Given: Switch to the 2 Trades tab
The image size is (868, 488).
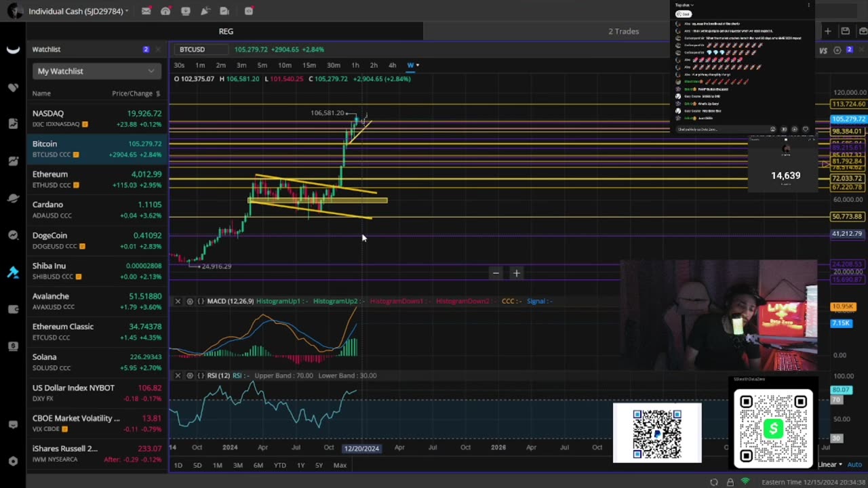Looking at the screenshot, I should pos(623,31).
